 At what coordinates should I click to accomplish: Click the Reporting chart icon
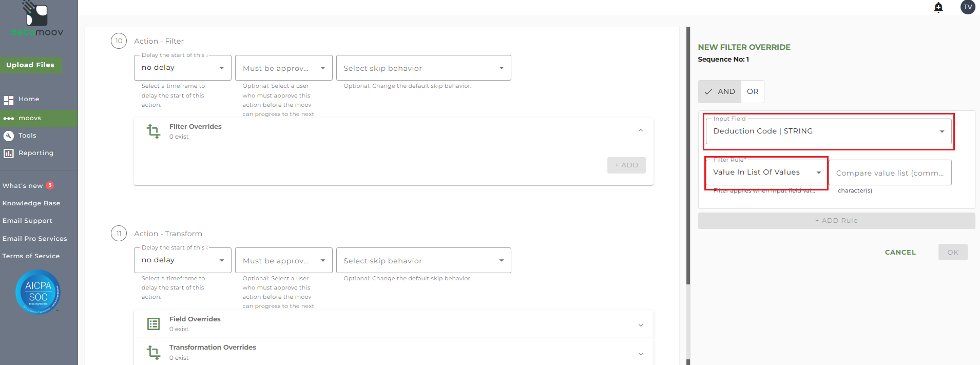[9, 153]
